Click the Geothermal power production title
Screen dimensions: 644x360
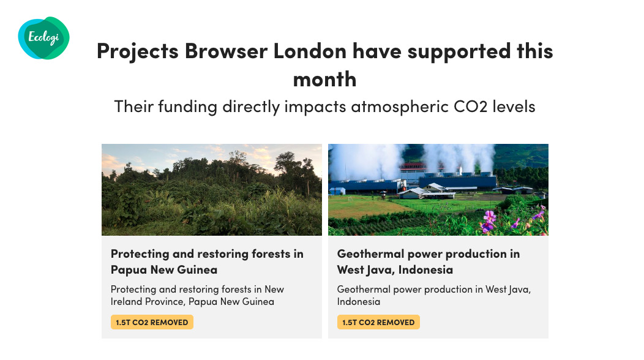(429, 262)
